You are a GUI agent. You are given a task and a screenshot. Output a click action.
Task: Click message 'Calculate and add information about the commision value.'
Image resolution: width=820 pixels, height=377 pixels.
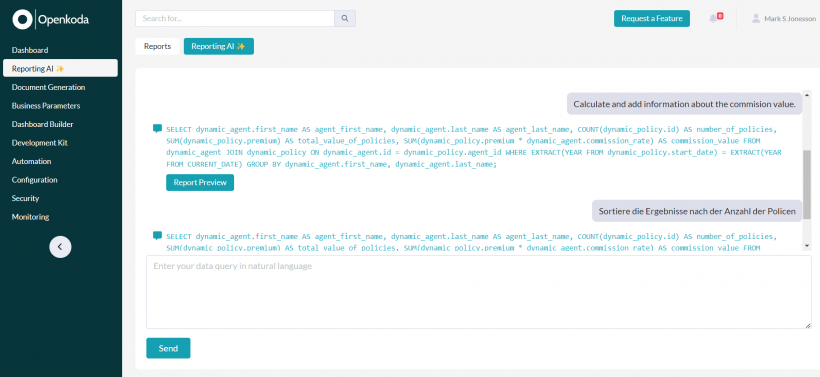click(684, 104)
